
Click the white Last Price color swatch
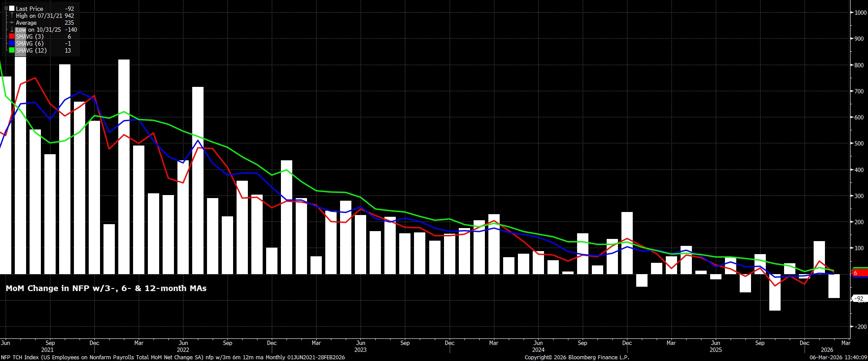coord(12,8)
